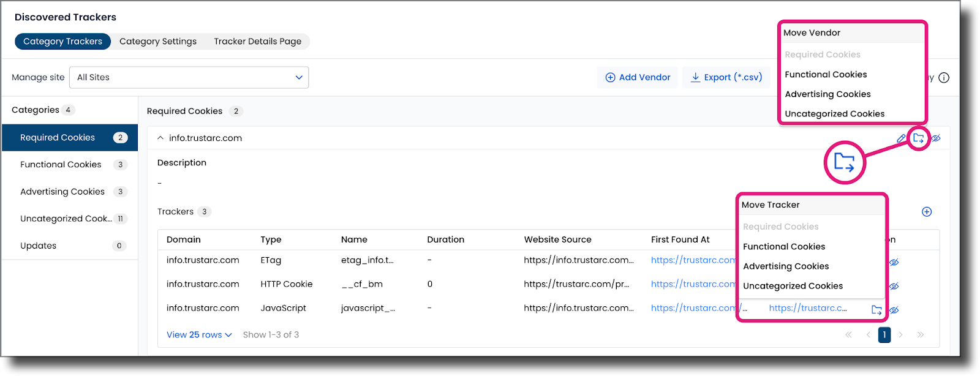Click the add tracker plus icon

pos(927,211)
